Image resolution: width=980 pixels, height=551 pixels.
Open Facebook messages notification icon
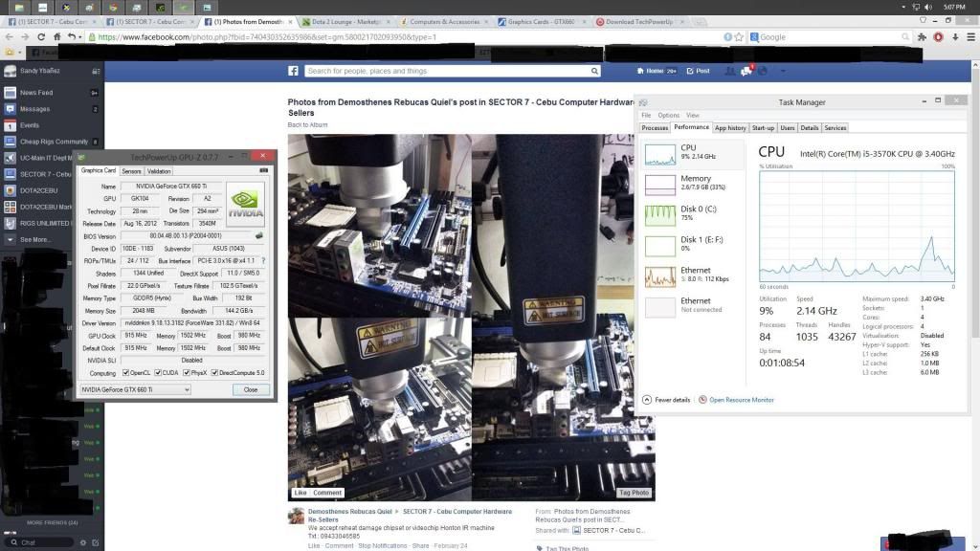tap(746, 71)
